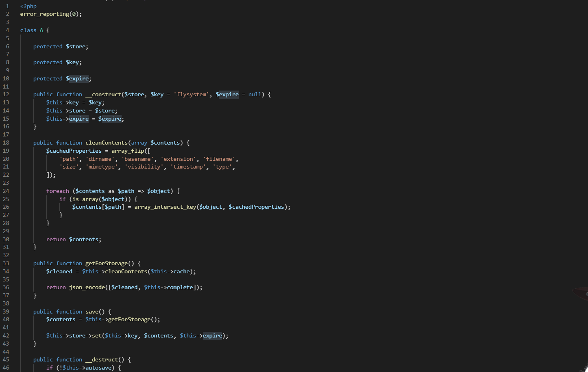Click line number 45 in the gutter
Image resolution: width=588 pixels, height=372 pixels.
pyautogui.click(x=6, y=360)
